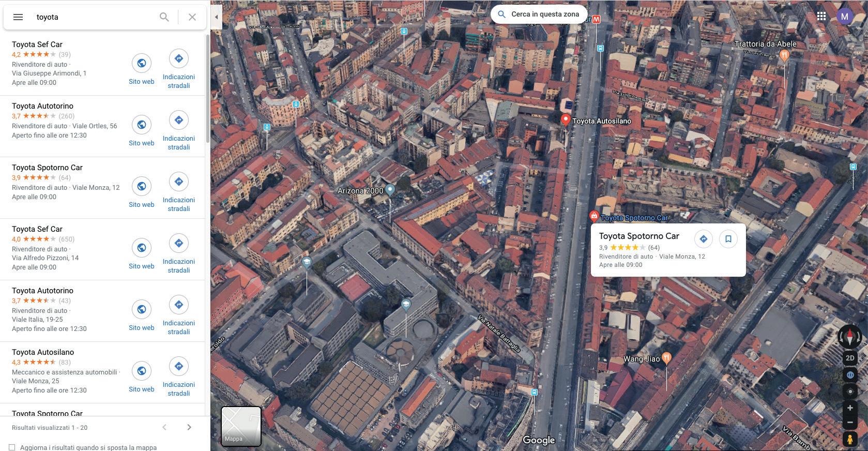Activate the Street View pegman
The image size is (868, 451).
[x=850, y=439]
